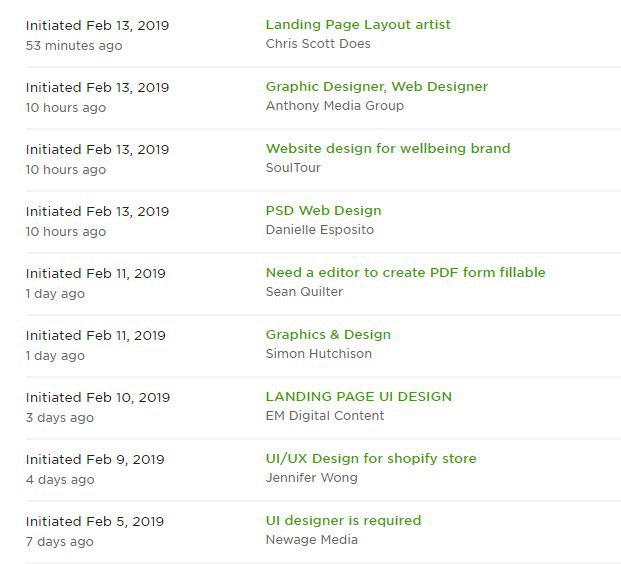
Task: Open the PSD Web Design job
Action: pyautogui.click(x=323, y=211)
